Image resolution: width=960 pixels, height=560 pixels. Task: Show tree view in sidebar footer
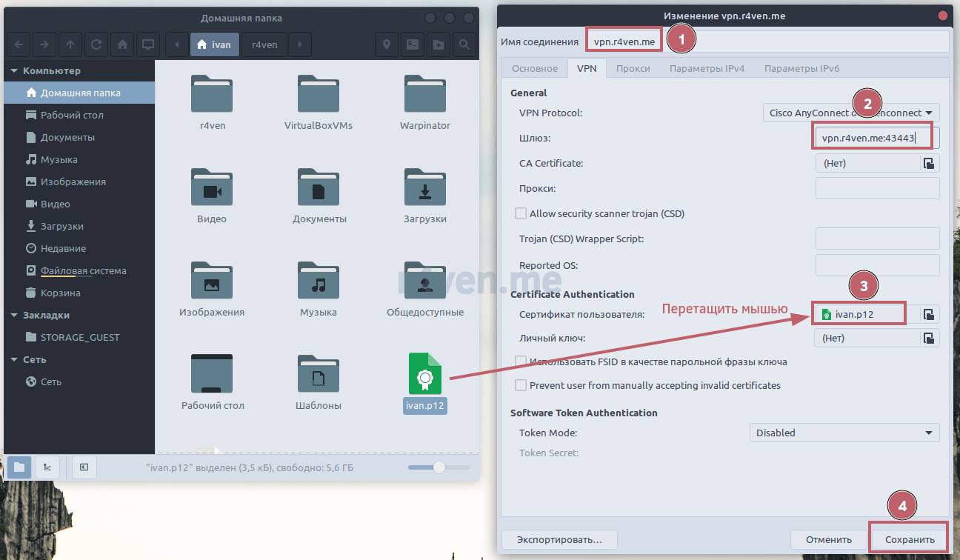point(47,467)
